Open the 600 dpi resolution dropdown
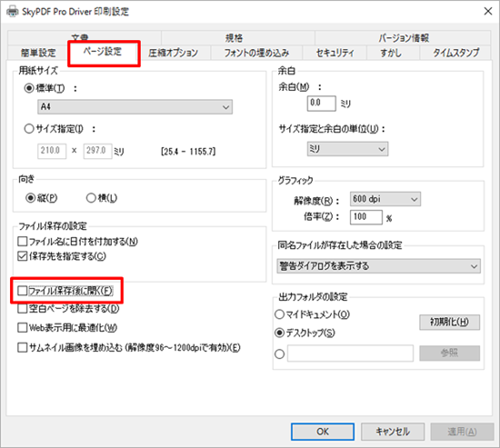500x448 pixels. (x=385, y=199)
